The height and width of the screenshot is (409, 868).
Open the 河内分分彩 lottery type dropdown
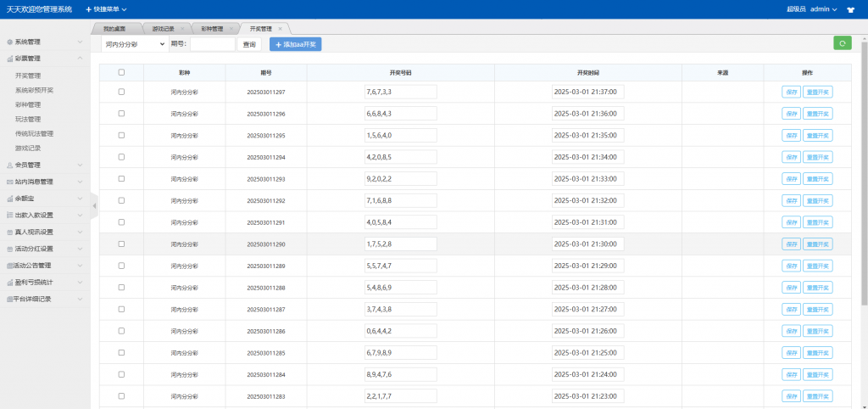135,44
